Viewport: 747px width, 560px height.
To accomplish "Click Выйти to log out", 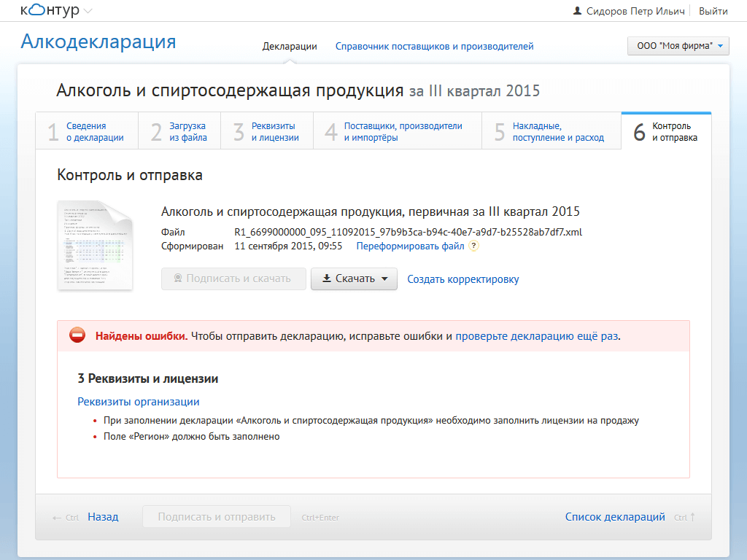I will (713, 11).
